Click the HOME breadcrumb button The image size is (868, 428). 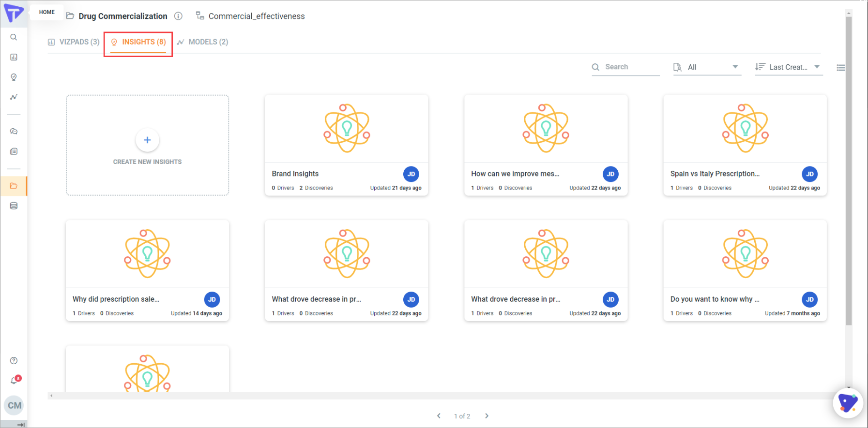click(47, 12)
